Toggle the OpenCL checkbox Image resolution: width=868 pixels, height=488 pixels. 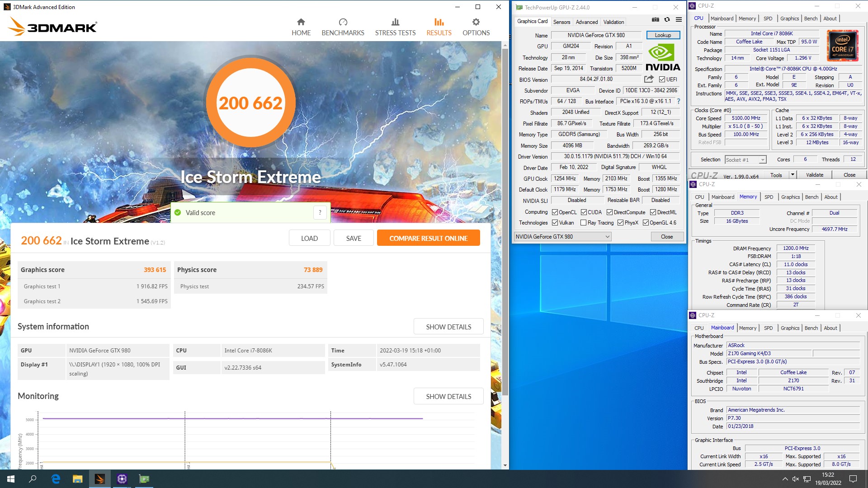555,212
